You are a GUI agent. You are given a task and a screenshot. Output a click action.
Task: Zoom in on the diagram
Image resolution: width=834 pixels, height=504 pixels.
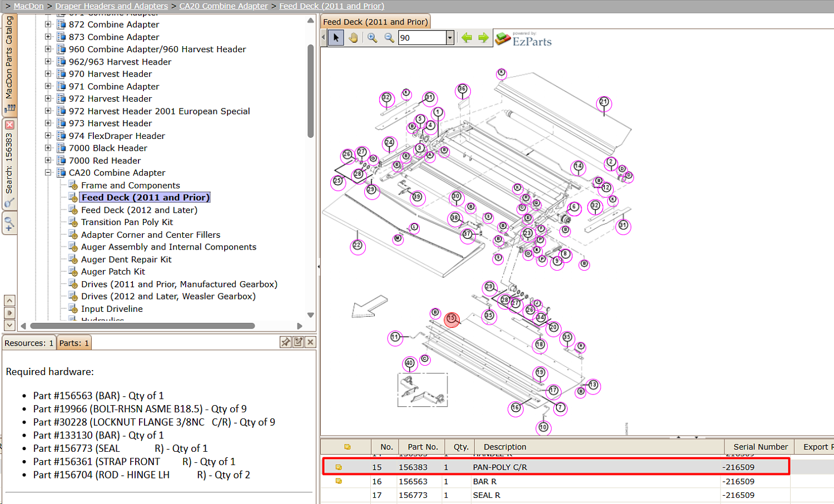click(372, 38)
